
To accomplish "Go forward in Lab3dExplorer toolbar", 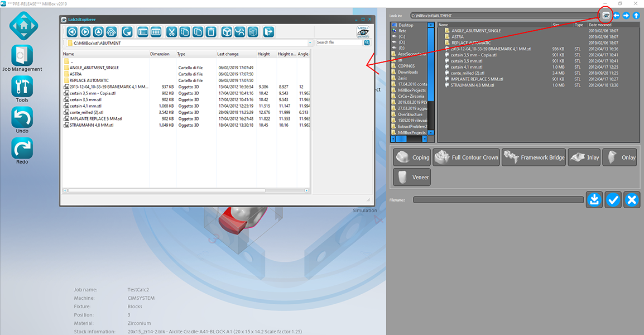I will point(85,32).
